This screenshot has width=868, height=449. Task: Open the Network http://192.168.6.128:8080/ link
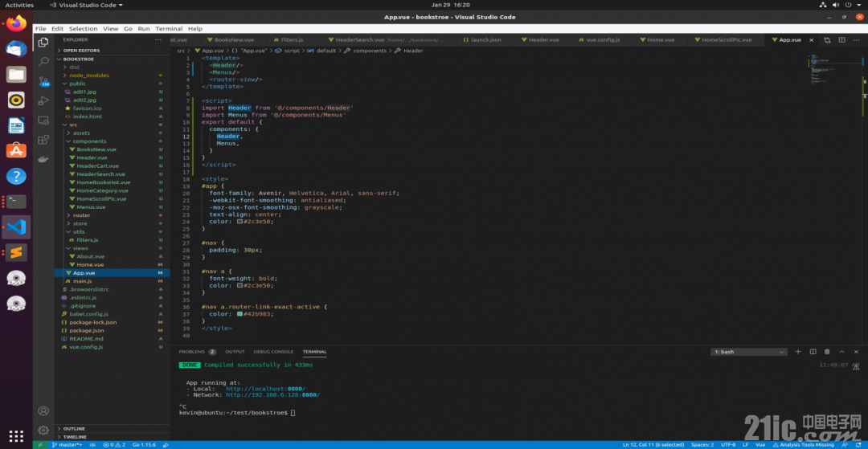[x=272, y=395]
